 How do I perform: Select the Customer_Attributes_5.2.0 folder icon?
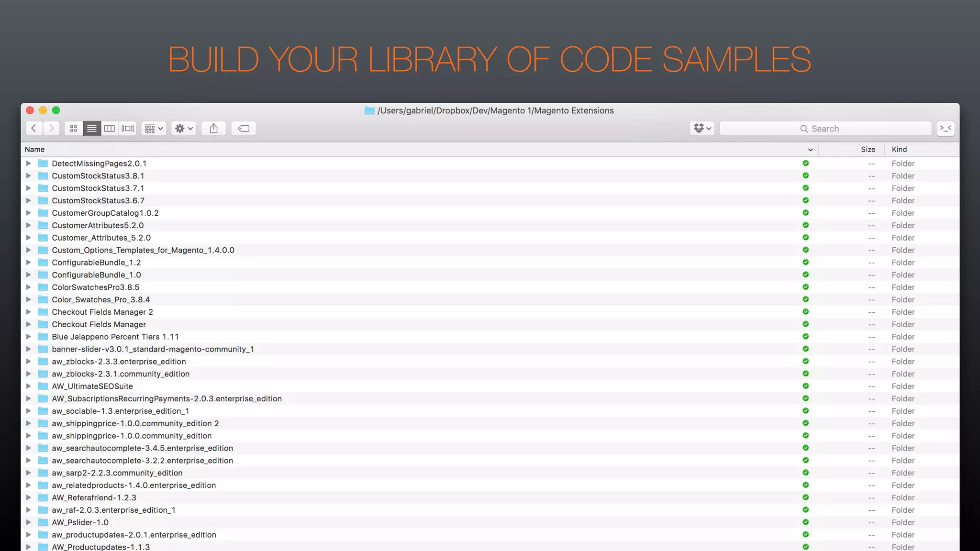click(x=43, y=238)
